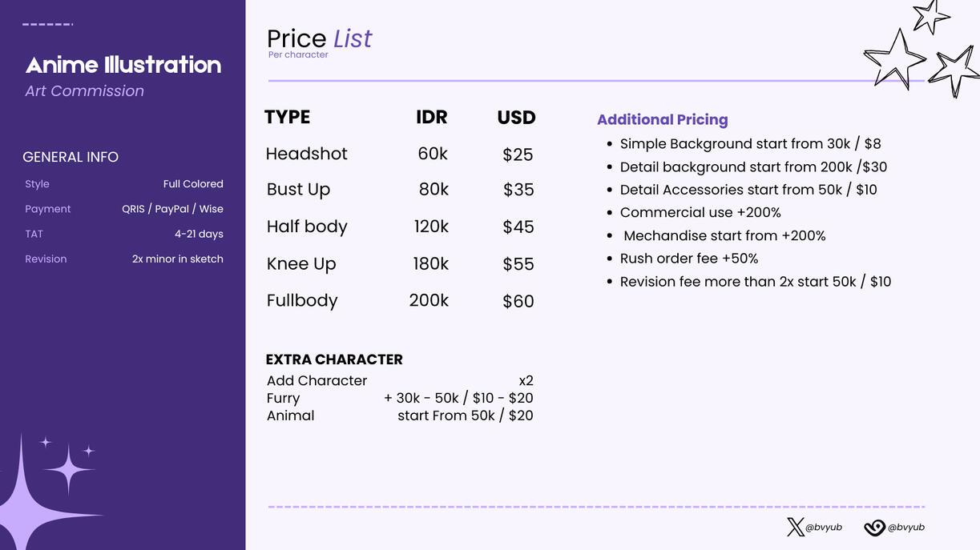980x550 pixels.
Task: Click the heart-shaped social logo icon
Action: tap(874, 528)
